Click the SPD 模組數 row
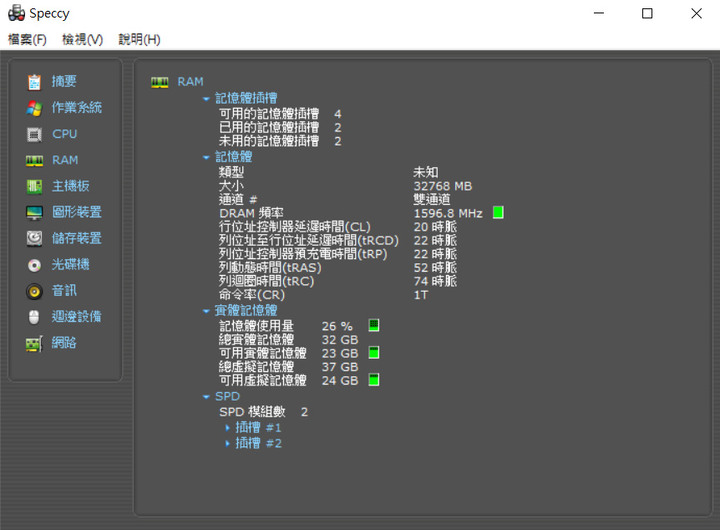 tap(264, 412)
